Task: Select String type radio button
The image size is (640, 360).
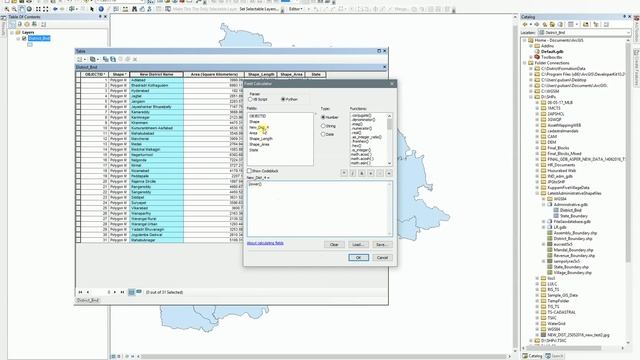Action: tap(323, 126)
